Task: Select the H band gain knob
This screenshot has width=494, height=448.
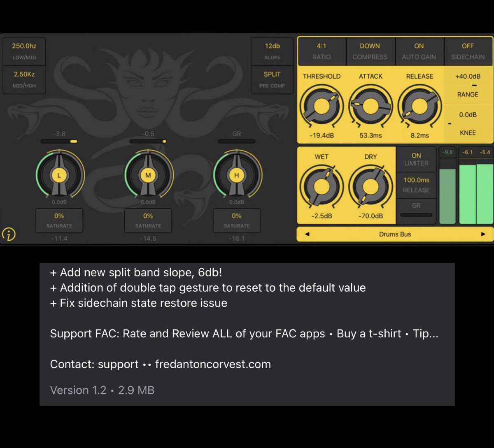Action: point(236,175)
